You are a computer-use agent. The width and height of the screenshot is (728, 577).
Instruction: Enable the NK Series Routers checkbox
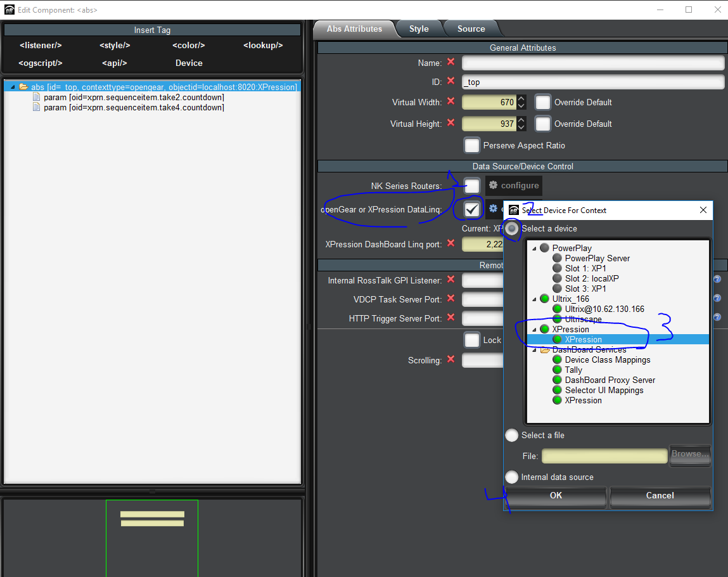click(x=472, y=186)
